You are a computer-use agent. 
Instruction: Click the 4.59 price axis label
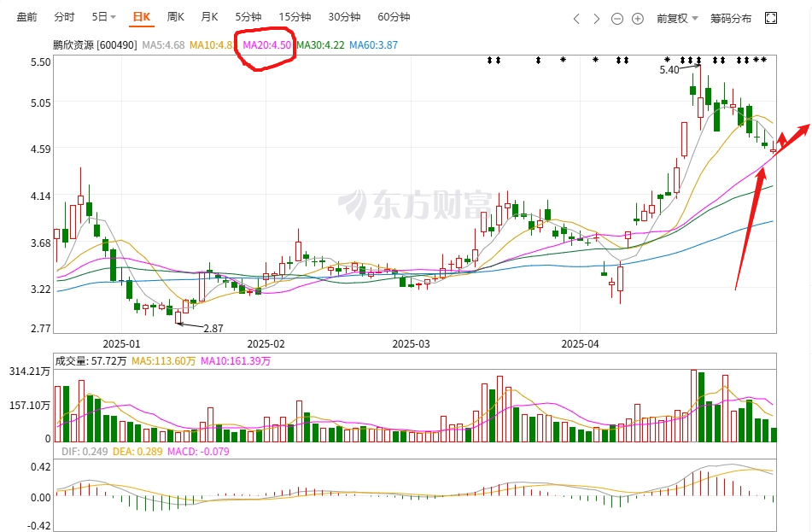click(41, 149)
